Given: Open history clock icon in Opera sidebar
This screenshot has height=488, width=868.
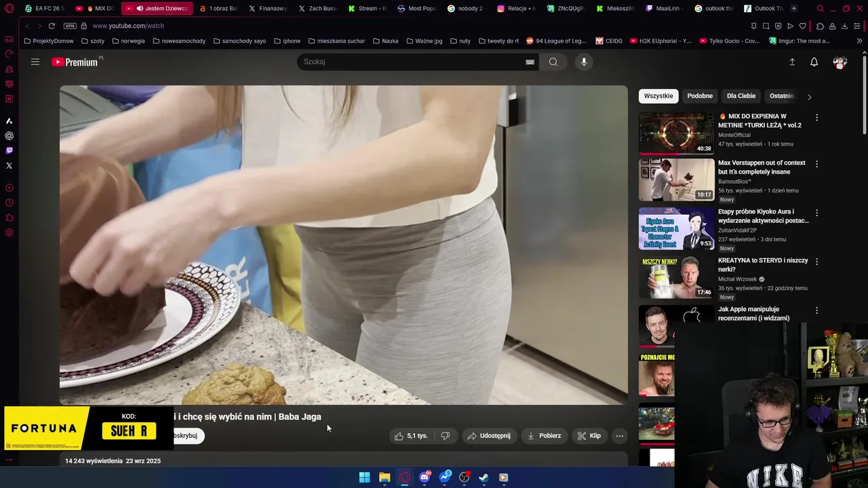Looking at the screenshot, I should [x=9, y=203].
